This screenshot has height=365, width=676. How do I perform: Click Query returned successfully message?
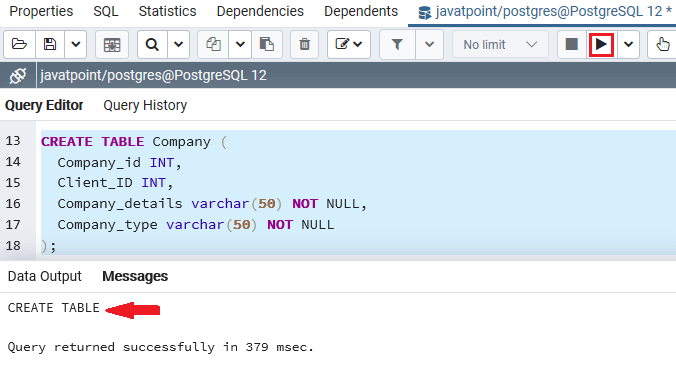coord(160,347)
